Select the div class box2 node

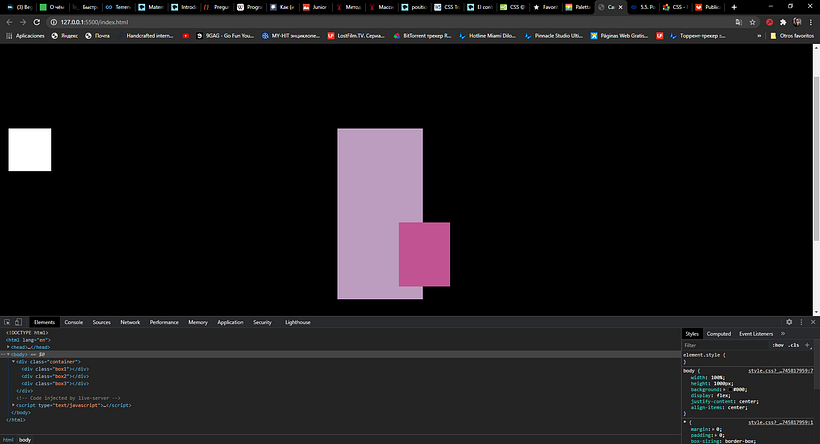click(55, 376)
